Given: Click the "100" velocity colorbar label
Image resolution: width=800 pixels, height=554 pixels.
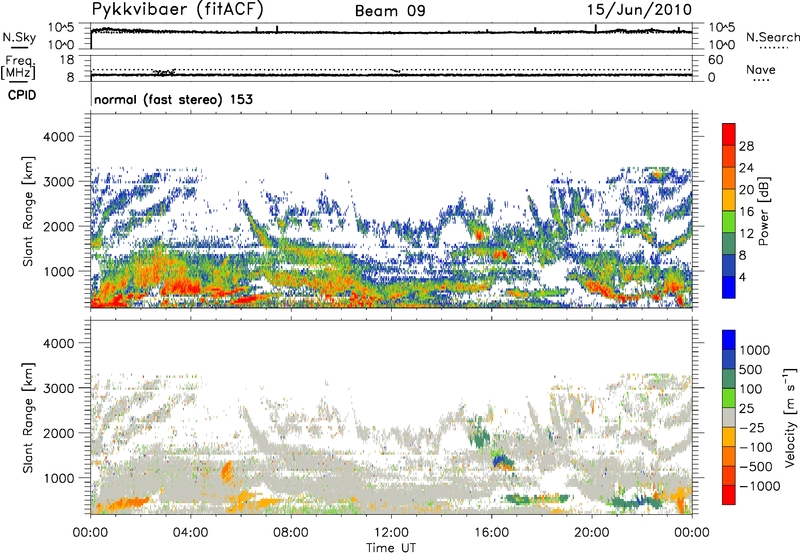Looking at the screenshot, I should click(751, 389).
